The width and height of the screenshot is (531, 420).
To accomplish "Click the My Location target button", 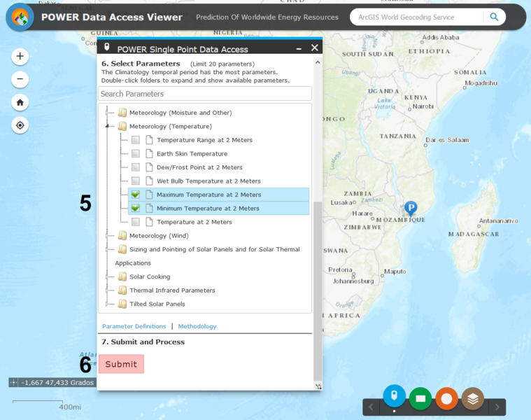I will (x=20, y=125).
